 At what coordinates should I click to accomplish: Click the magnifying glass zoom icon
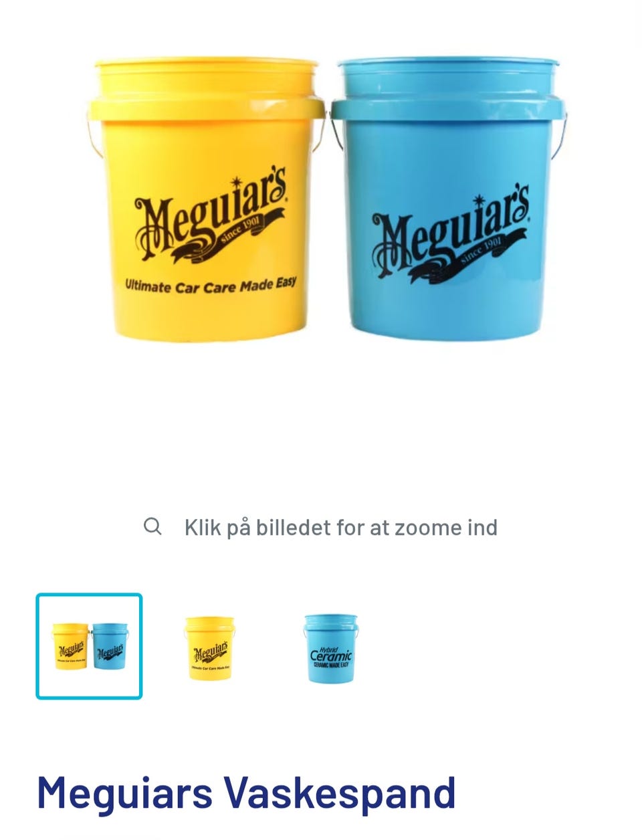tap(152, 526)
